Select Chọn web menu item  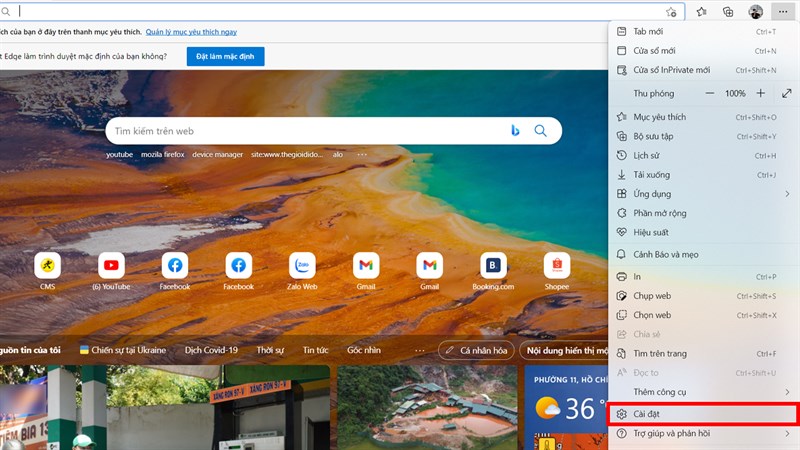click(x=703, y=315)
